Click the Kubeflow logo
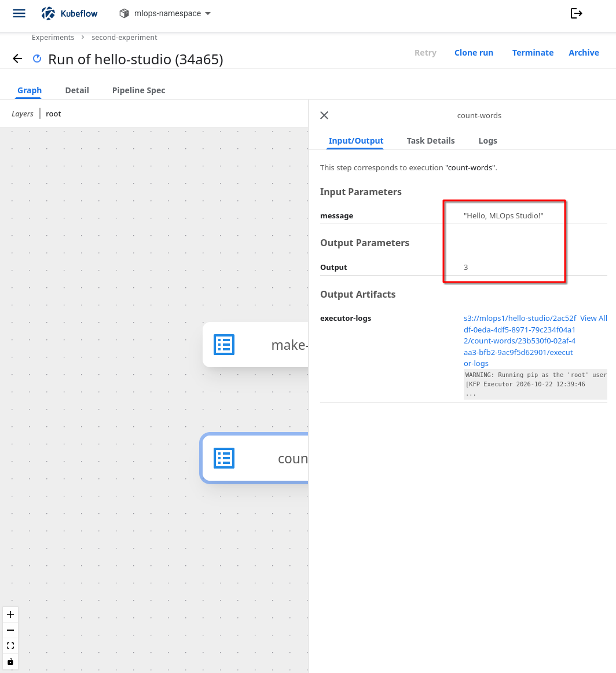The height and width of the screenshot is (673, 616). tap(69, 13)
